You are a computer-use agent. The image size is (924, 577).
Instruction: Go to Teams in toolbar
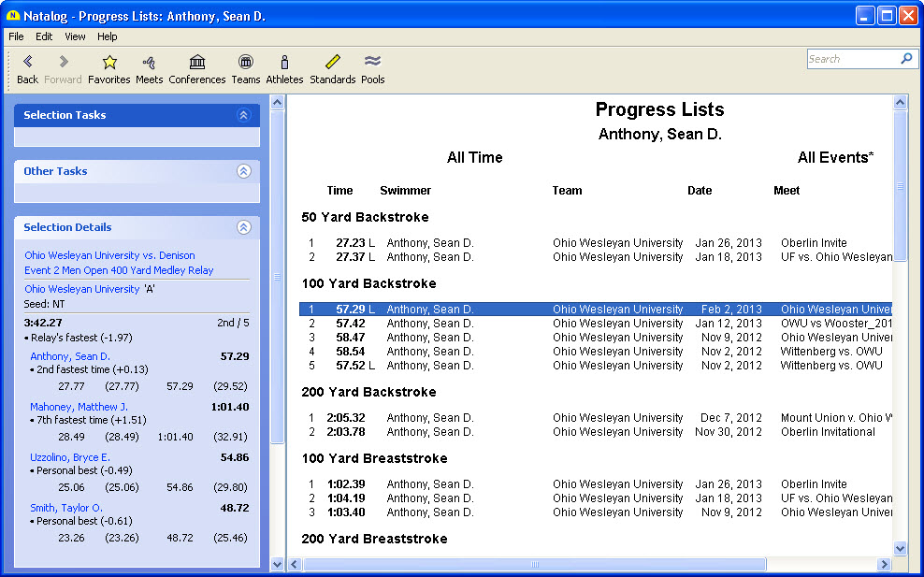tap(245, 63)
